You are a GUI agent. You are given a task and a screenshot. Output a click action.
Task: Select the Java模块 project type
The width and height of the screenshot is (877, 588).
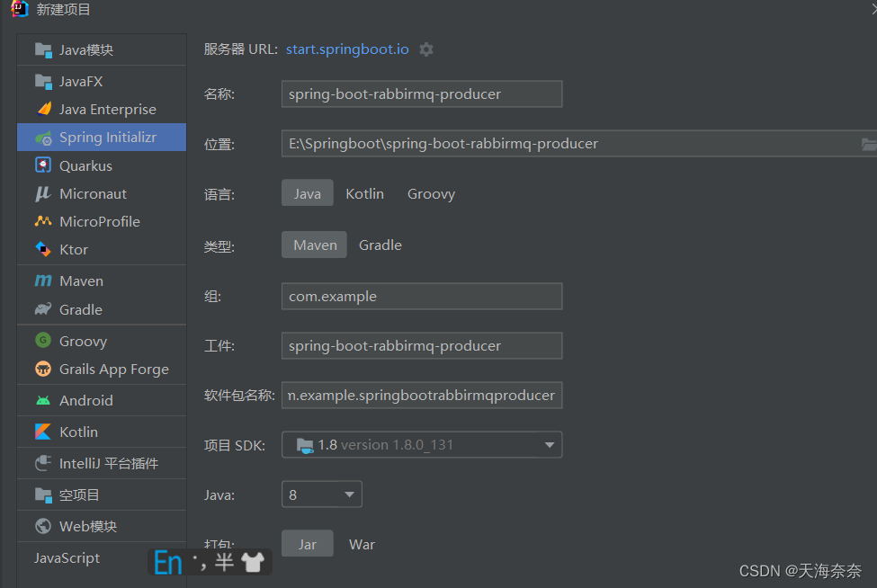tap(102, 50)
